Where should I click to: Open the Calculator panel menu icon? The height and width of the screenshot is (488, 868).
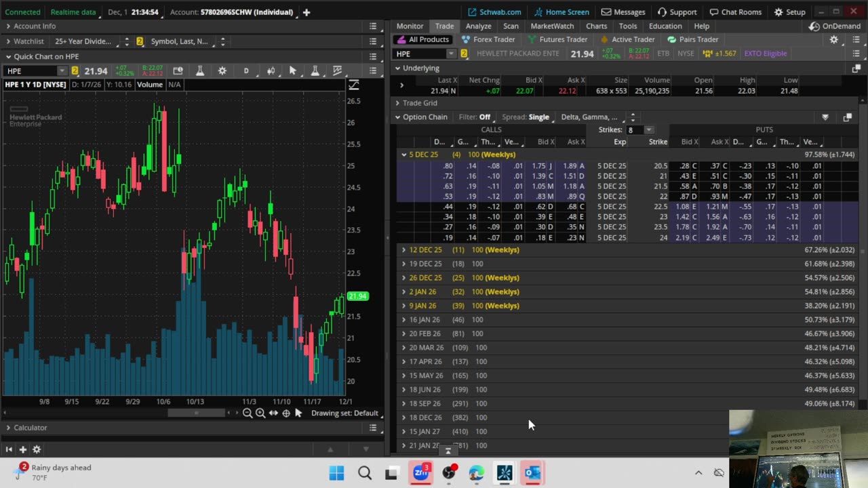click(372, 428)
